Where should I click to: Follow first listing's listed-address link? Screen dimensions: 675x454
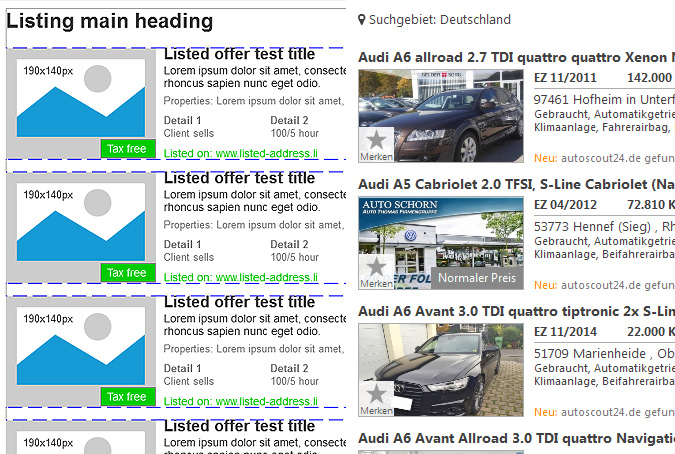(x=266, y=154)
